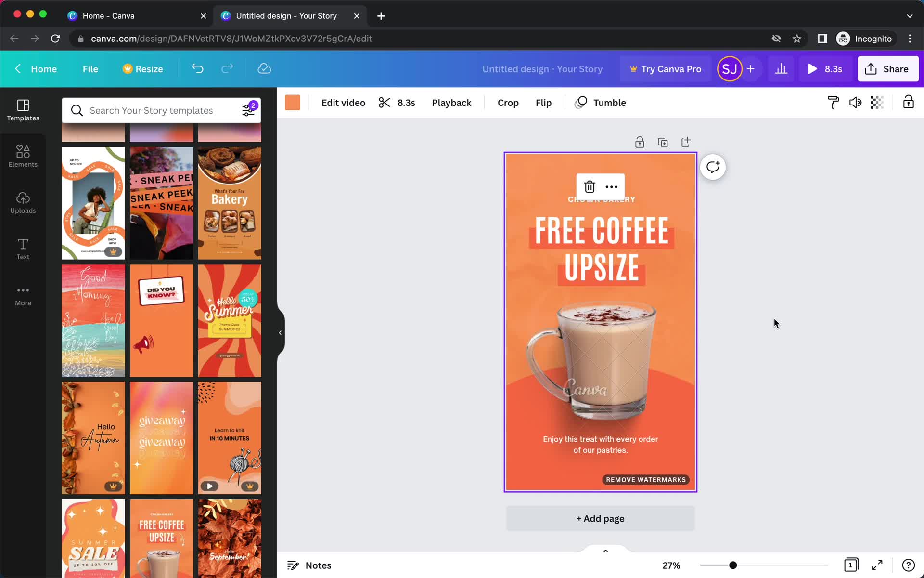The image size is (924, 578).
Task: Lock the selected element with toolbar padlock
Action: point(908,103)
